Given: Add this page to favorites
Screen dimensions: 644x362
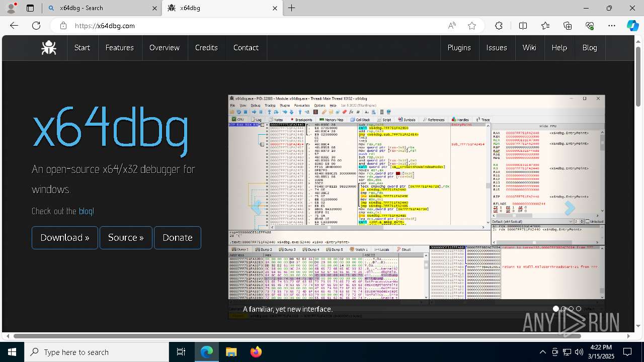Looking at the screenshot, I should click(472, 26).
